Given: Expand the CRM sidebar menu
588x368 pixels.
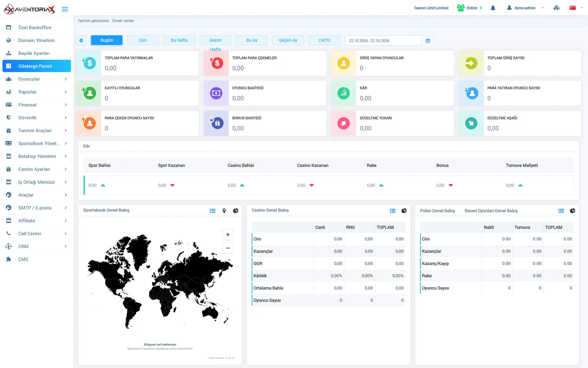Looking at the screenshot, I should coord(37,247).
